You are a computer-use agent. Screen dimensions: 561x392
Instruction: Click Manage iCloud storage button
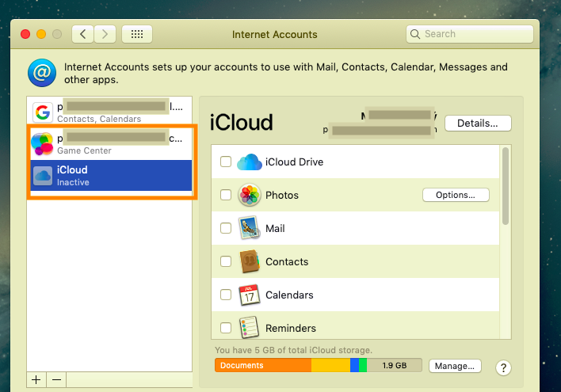coord(455,366)
